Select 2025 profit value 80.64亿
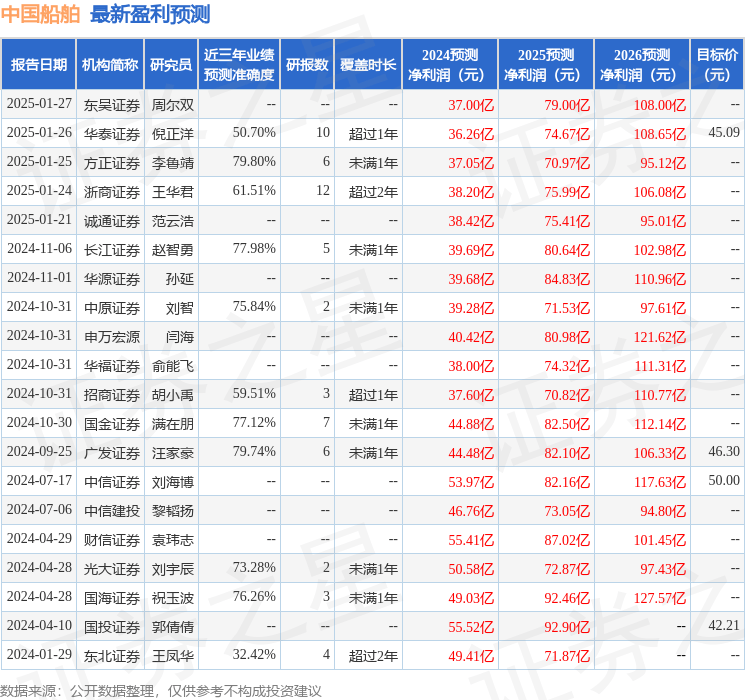 (x=567, y=250)
